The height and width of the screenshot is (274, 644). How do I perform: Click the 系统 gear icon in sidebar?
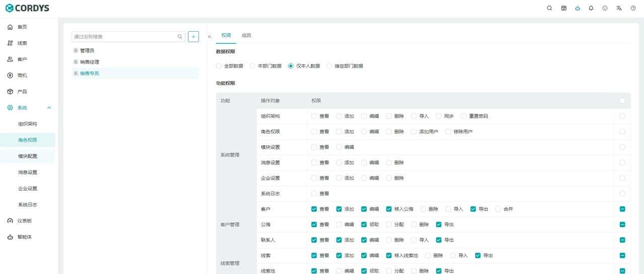pyautogui.click(x=10, y=108)
